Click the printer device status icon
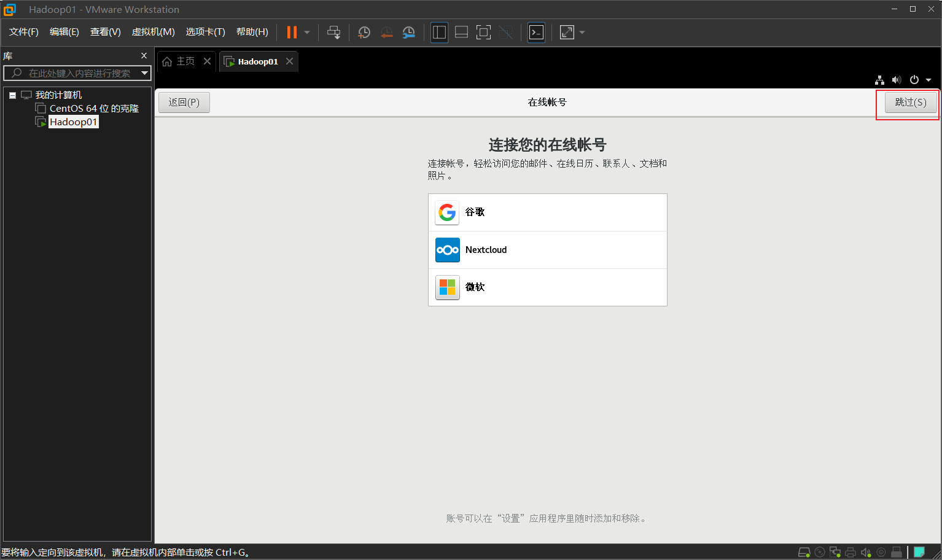Screen dimensions: 942x560 tap(851, 552)
